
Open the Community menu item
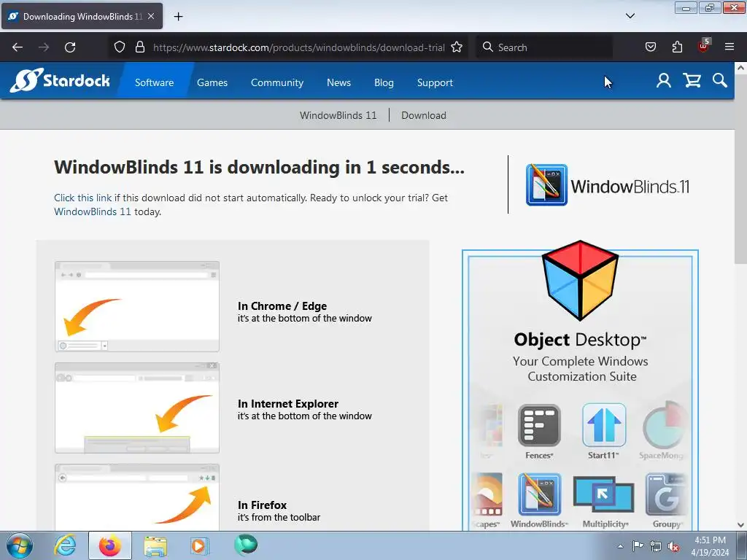(x=276, y=82)
